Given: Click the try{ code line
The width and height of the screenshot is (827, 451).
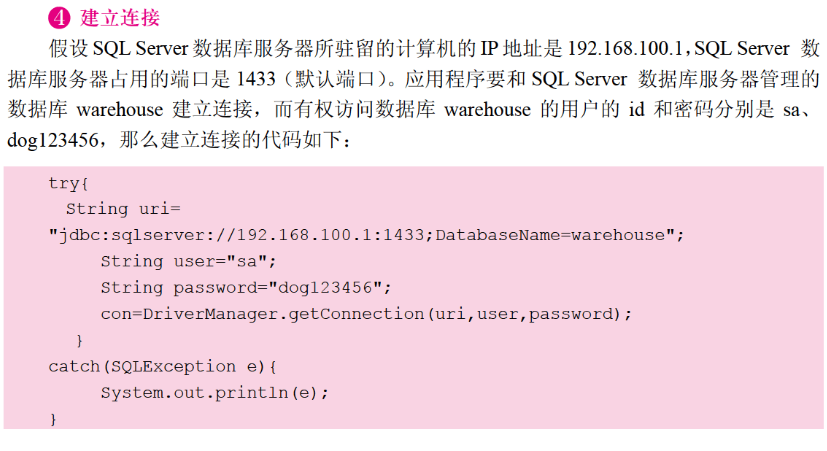Looking at the screenshot, I should (x=69, y=183).
